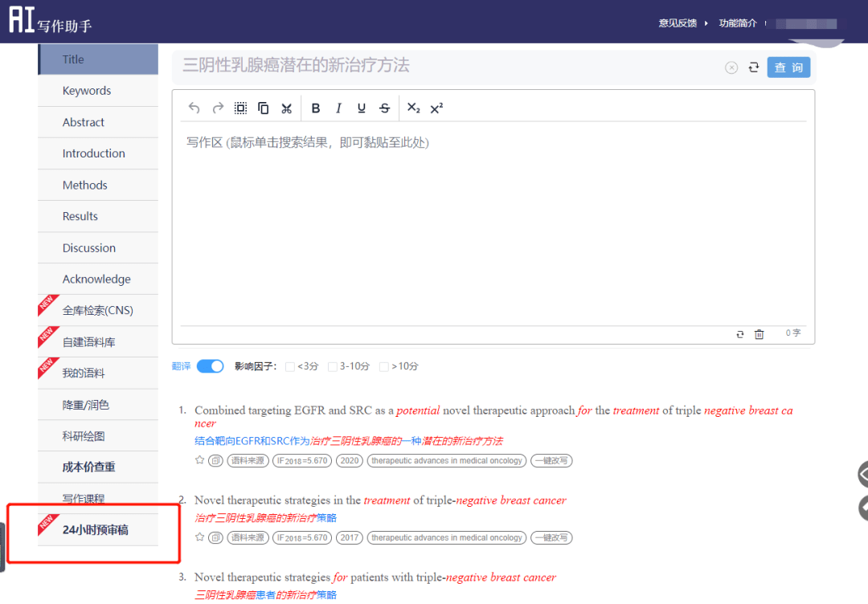Click the journal name tag on result two

[446, 537]
